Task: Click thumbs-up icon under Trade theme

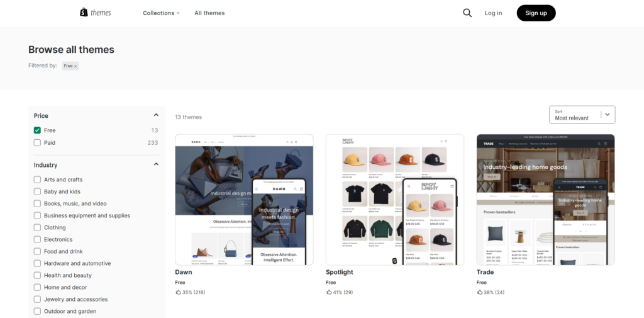Action: click(480, 292)
